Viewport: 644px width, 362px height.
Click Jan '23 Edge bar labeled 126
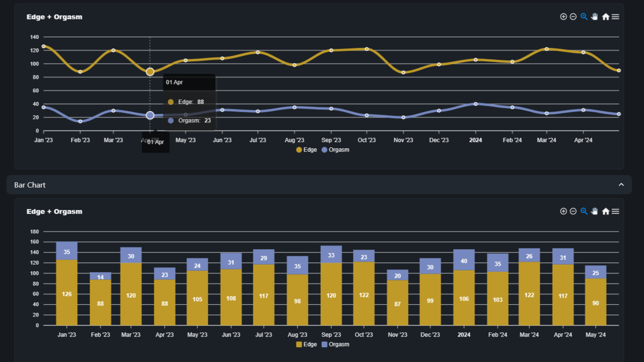click(67, 293)
